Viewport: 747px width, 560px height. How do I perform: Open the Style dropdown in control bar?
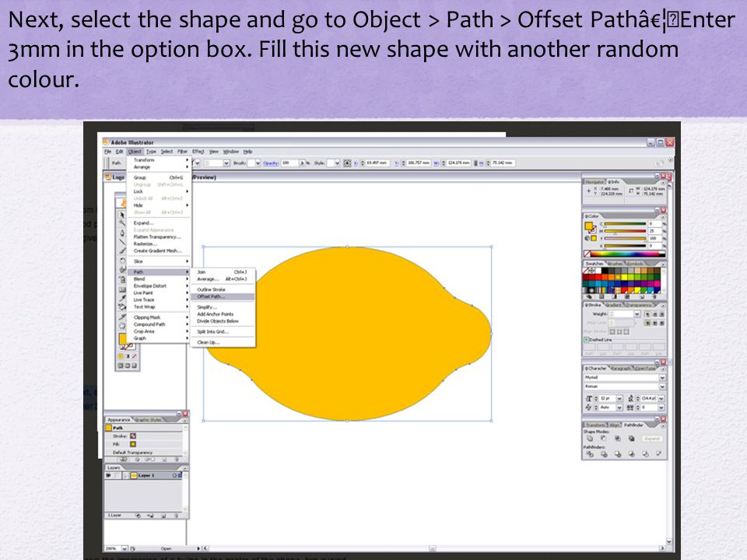[337, 163]
